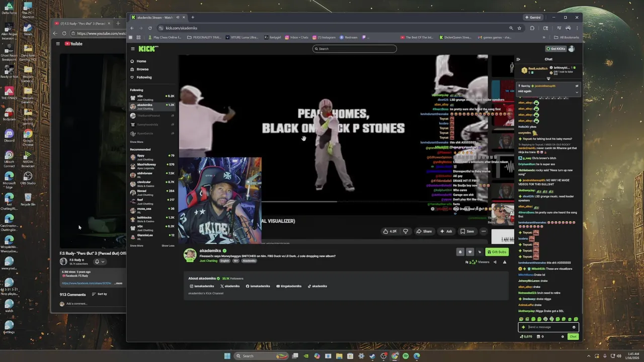Open the video more options ellipsis
Screen dimensions: 644x362
(x=484, y=231)
